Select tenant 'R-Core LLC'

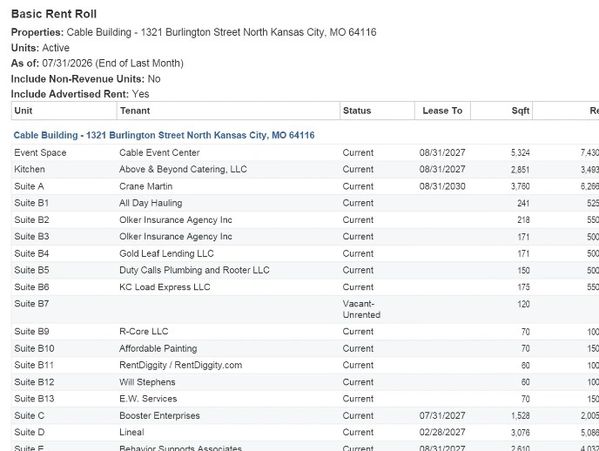coord(143,331)
